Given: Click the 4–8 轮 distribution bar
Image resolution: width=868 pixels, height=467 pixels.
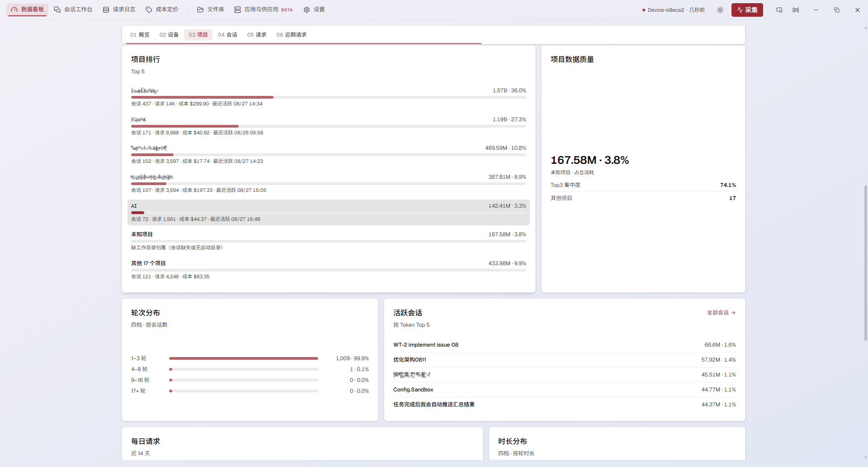Looking at the screenshot, I should [x=244, y=369].
